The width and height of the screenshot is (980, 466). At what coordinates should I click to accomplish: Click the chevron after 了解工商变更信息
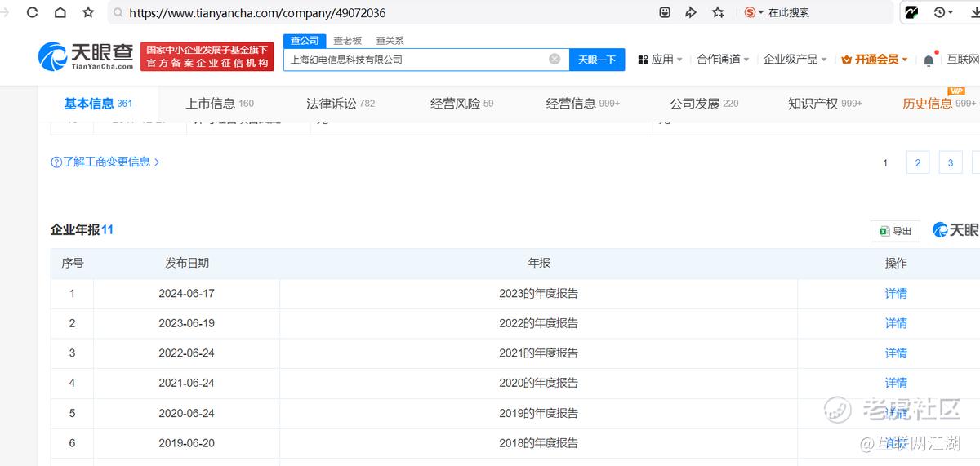[157, 162]
